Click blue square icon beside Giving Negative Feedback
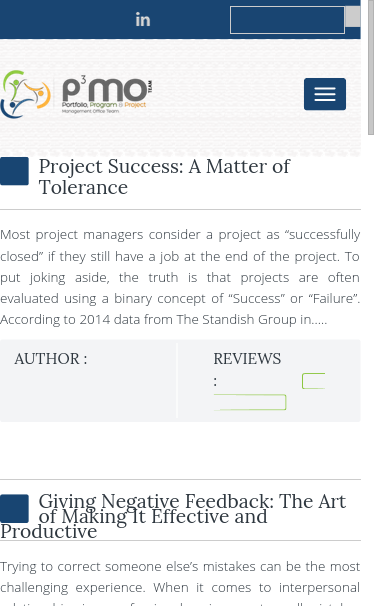 [14, 508]
